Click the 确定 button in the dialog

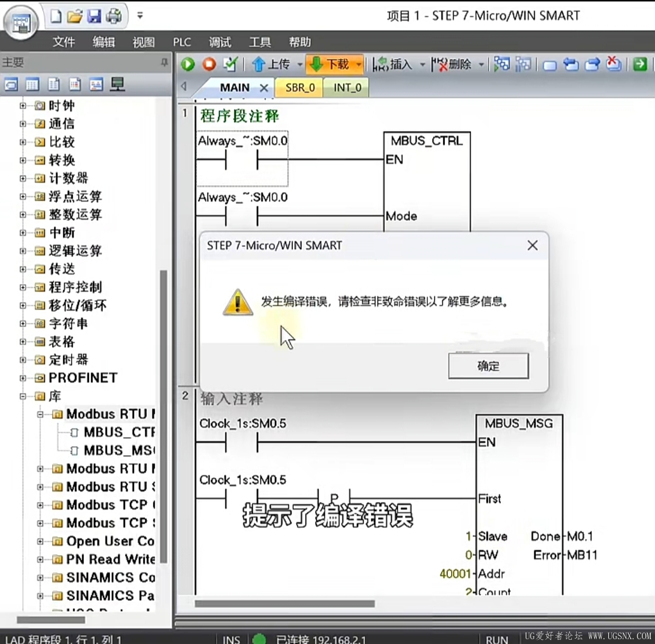tap(488, 366)
